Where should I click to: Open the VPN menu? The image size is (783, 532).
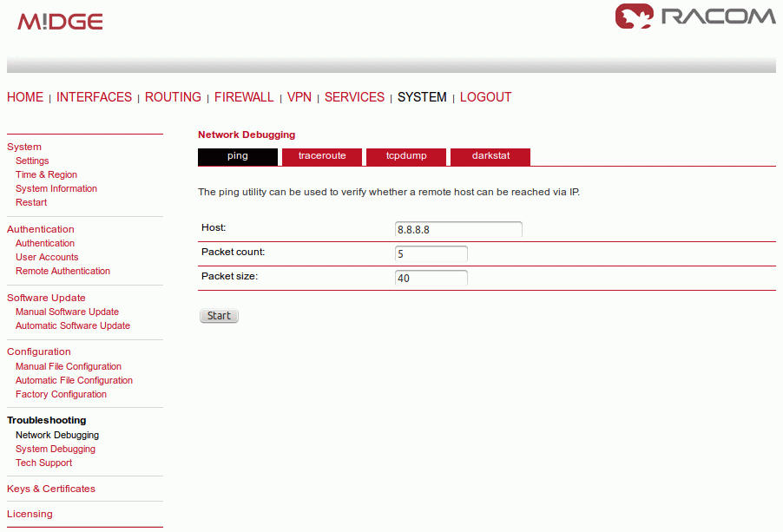tap(299, 97)
